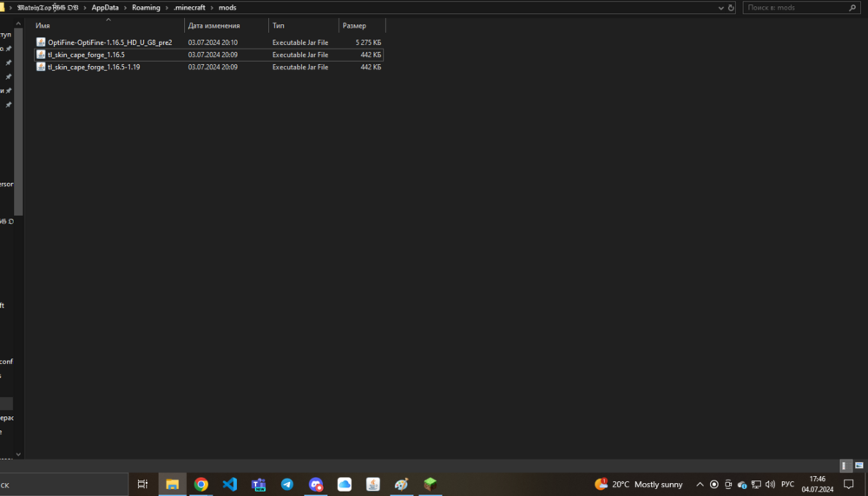
Task: Open Google Chrome from the taskbar
Action: click(201, 485)
